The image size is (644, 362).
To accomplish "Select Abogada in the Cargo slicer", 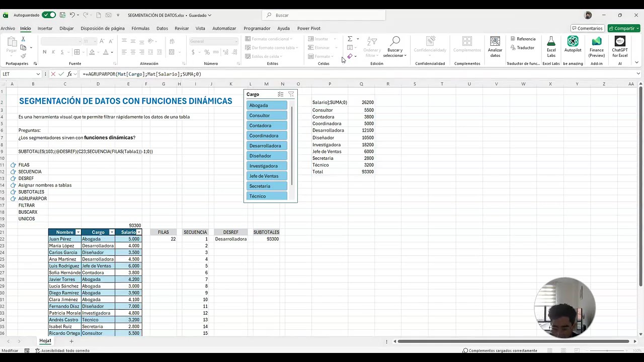I will pos(267,105).
